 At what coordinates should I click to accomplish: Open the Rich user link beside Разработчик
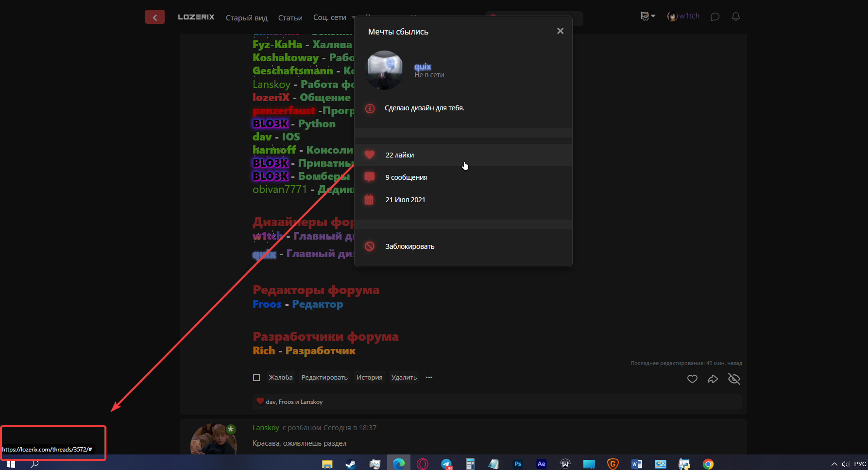point(264,351)
